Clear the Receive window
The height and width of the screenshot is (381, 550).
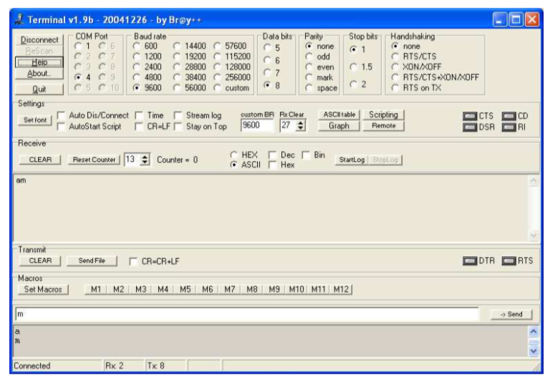[40, 160]
